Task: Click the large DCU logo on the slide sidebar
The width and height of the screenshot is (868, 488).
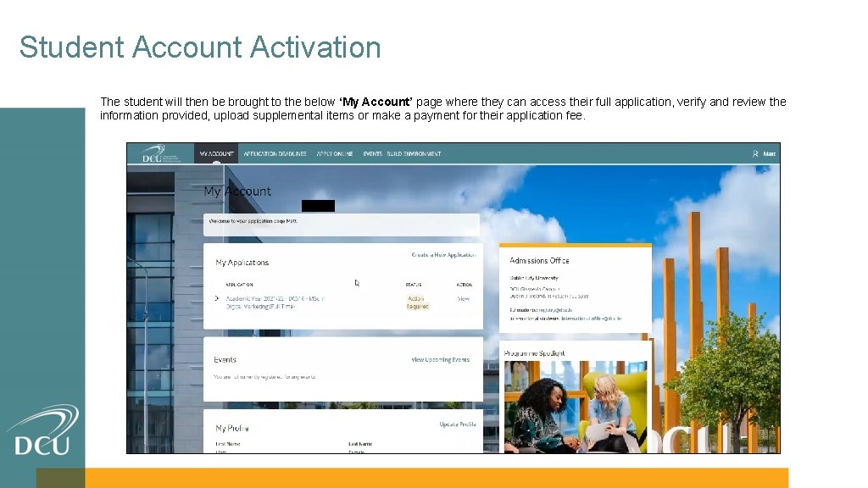Action: pyautogui.click(x=42, y=430)
